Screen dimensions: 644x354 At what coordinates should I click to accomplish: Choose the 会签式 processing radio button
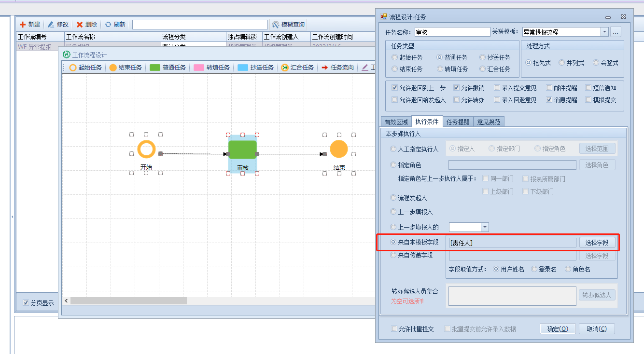point(597,63)
